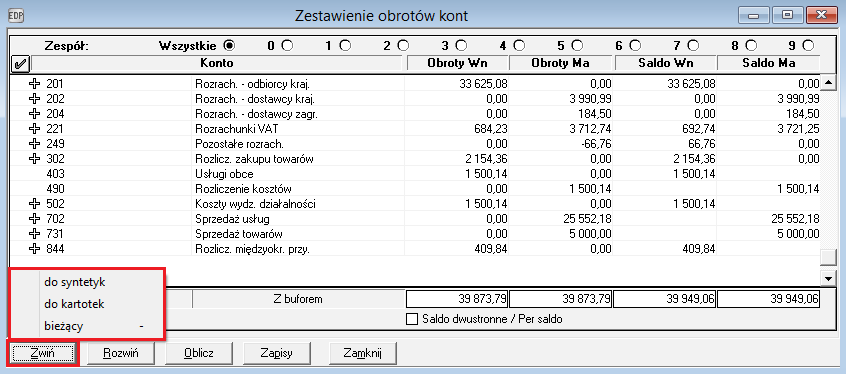Enable Saldo dwustronne / Per saldo checkbox
Screen dimensions: 846x374
413,319
